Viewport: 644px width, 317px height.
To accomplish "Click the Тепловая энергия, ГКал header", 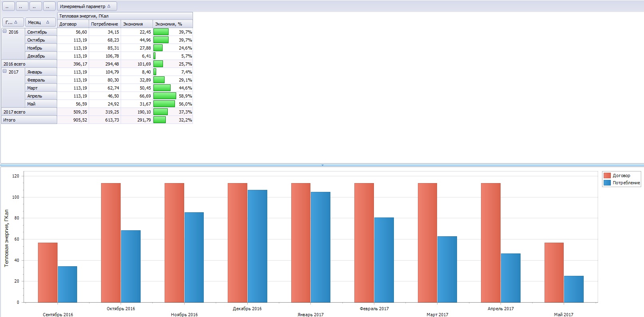I will (x=125, y=16).
